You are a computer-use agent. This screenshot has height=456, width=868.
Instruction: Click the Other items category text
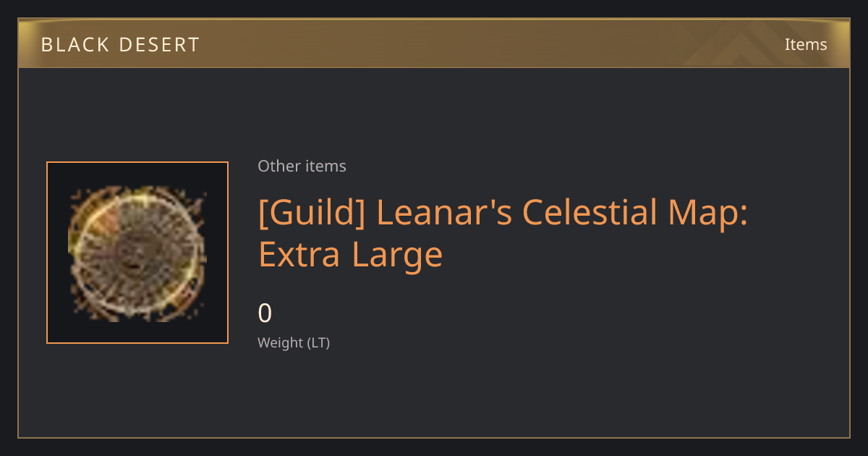302,166
